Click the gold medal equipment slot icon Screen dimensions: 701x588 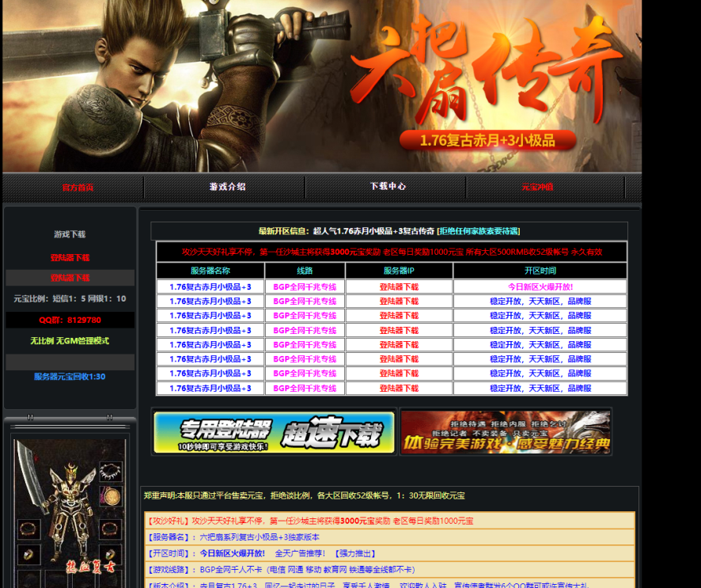point(111,496)
